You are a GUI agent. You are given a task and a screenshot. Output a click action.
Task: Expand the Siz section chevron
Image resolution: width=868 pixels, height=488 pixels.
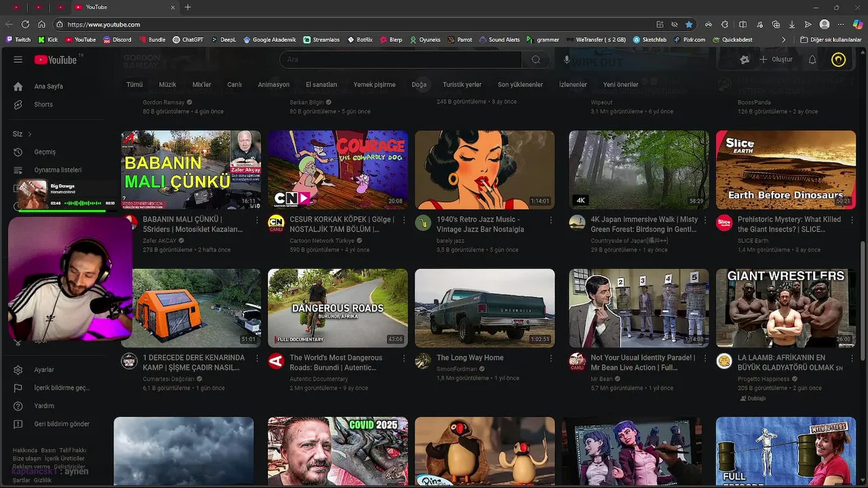[x=30, y=134]
